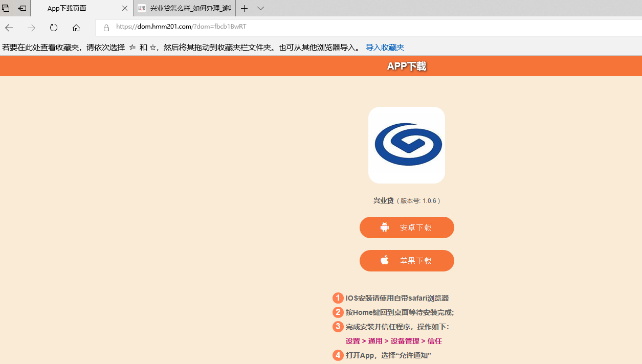Viewport: 642px width, 364px height.
Task: Click the 设置 > 通用 > 设备管理 > 信任 text
Action: click(393, 341)
